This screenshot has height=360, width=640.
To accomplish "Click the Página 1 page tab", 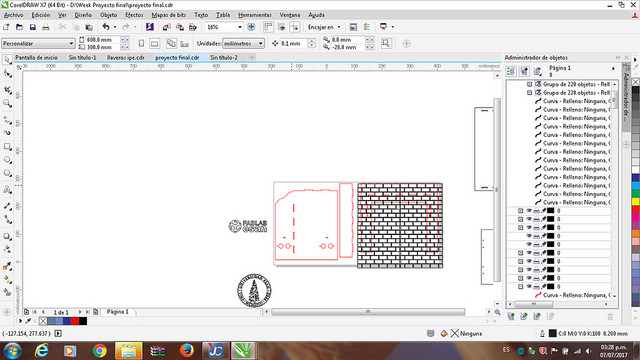I will pyautogui.click(x=118, y=312).
